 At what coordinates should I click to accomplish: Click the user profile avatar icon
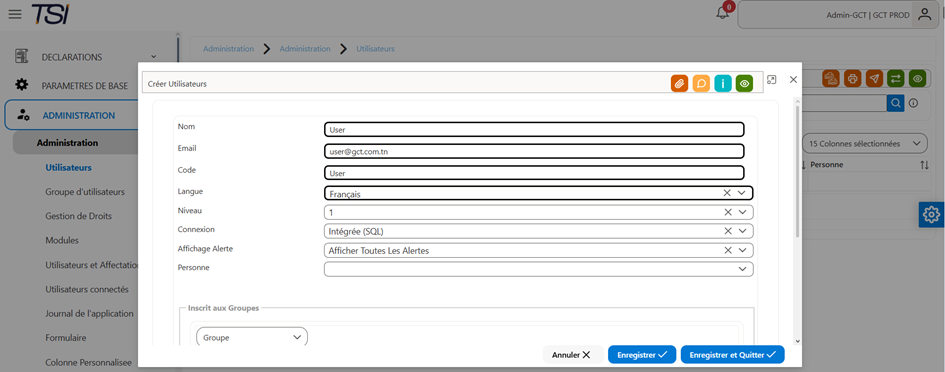tap(925, 14)
